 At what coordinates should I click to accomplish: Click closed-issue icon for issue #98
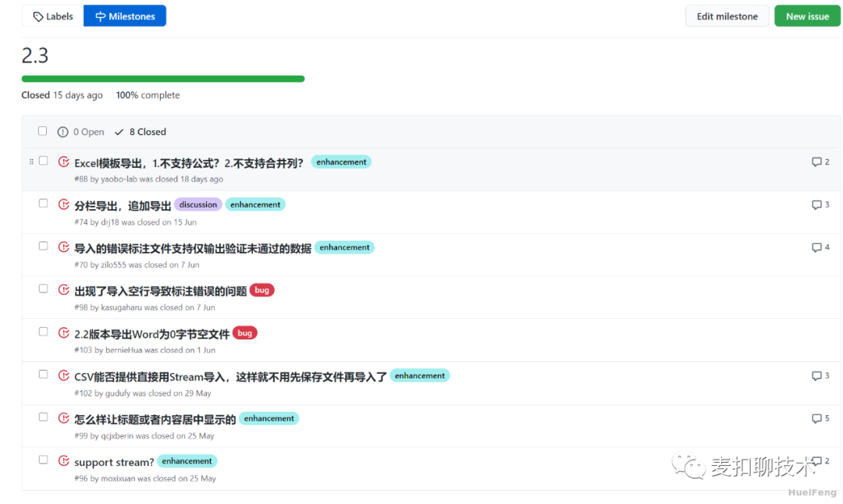(x=63, y=289)
